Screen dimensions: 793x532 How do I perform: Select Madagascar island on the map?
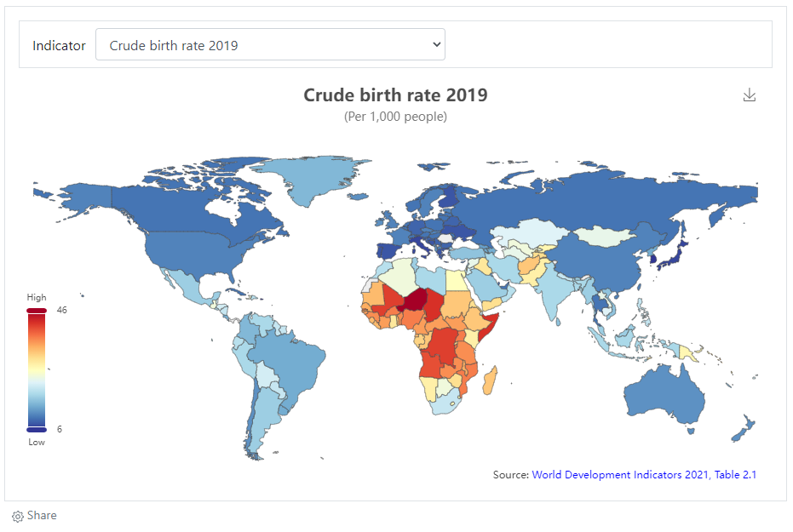(x=490, y=380)
